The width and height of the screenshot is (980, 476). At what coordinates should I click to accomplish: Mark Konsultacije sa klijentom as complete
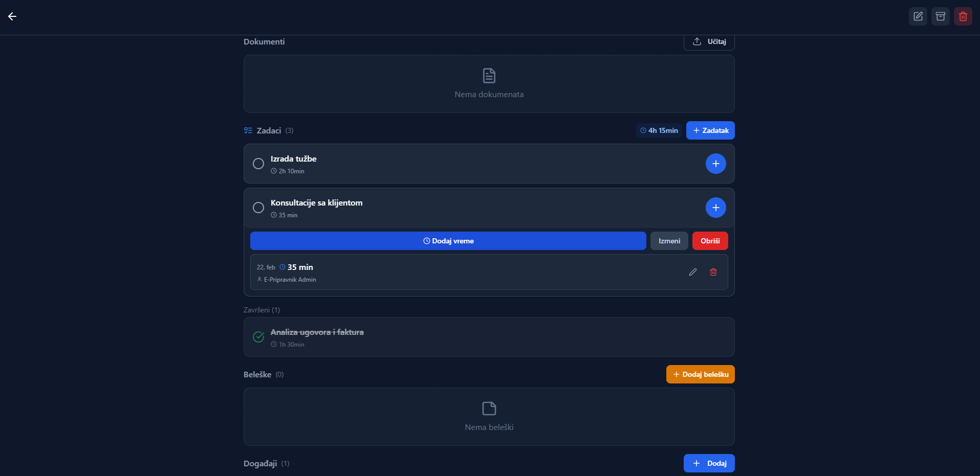tap(258, 208)
